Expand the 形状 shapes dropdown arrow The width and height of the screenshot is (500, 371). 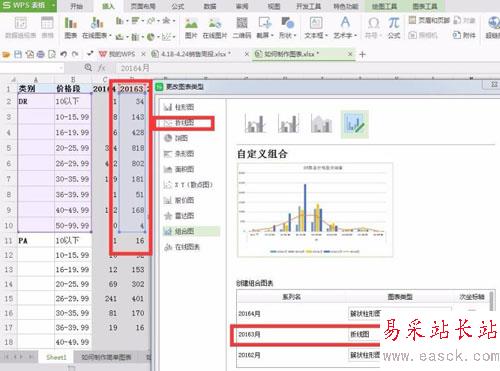[x=295, y=35]
